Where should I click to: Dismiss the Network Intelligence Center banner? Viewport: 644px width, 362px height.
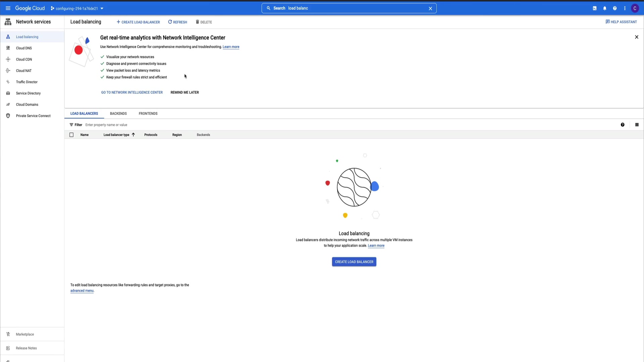coord(637,37)
